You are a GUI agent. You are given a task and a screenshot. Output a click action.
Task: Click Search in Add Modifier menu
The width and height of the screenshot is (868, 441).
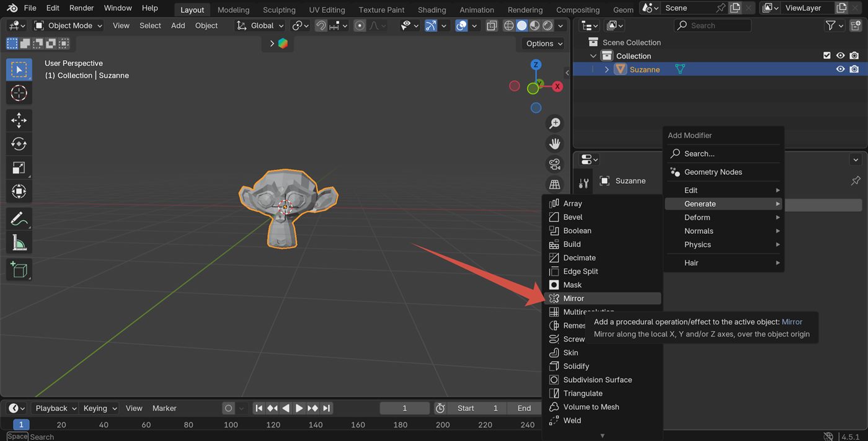pos(724,153)
